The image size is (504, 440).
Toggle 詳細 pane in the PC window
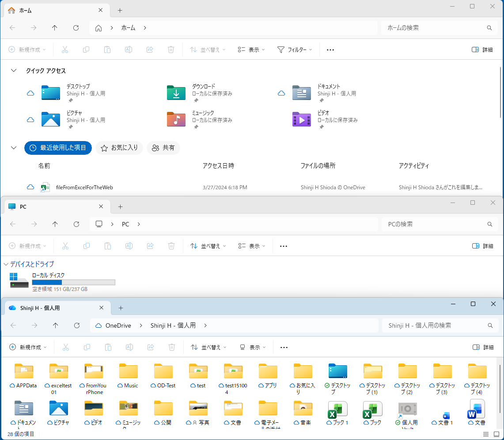(x=482, y=246)
